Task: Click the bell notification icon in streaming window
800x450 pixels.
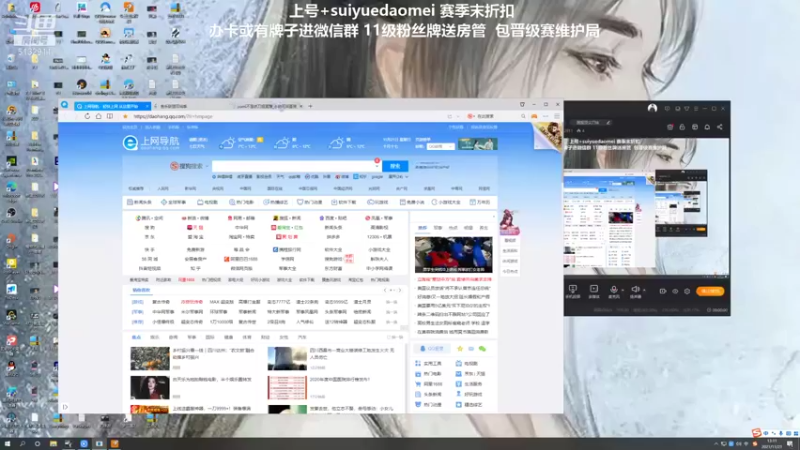Action: [x=707, y=127]
